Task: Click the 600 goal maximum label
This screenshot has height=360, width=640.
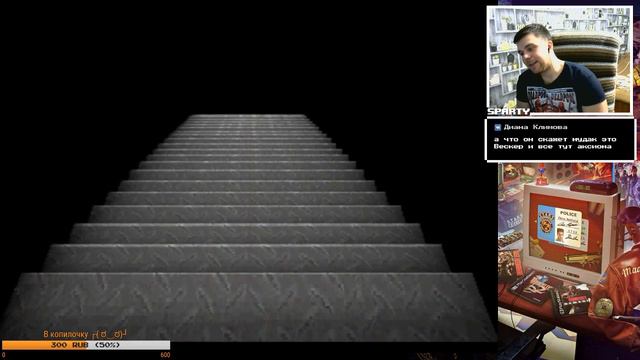Action: click(165, 355)
